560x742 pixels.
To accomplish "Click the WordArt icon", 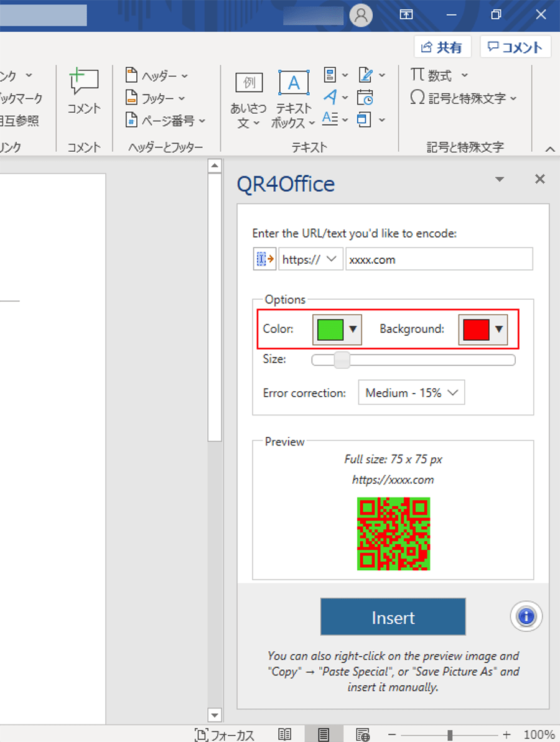I will pyautogui.click(x=335, y=97).
